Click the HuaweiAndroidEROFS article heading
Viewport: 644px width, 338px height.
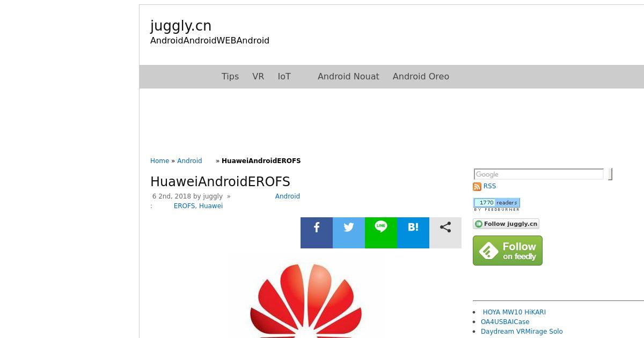click(220, 182)
